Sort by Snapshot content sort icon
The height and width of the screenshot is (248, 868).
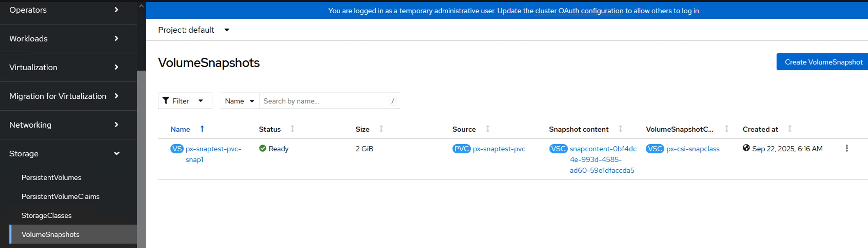point(620,129)
